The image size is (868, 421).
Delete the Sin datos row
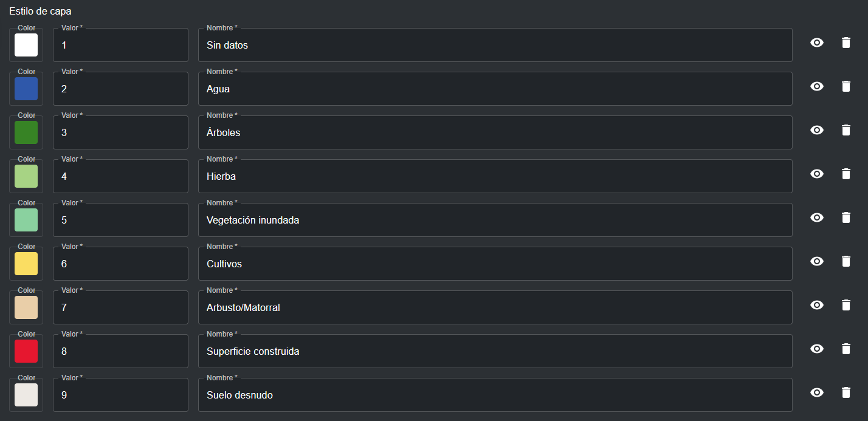846,43
